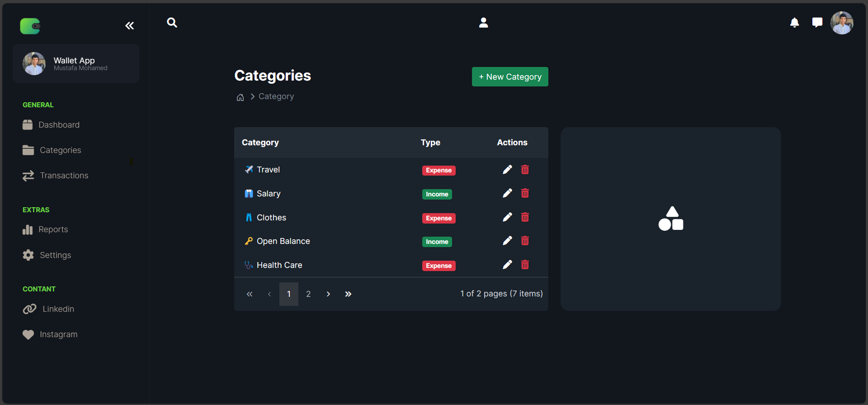Open the chat messages icon

tap(817, 23)
